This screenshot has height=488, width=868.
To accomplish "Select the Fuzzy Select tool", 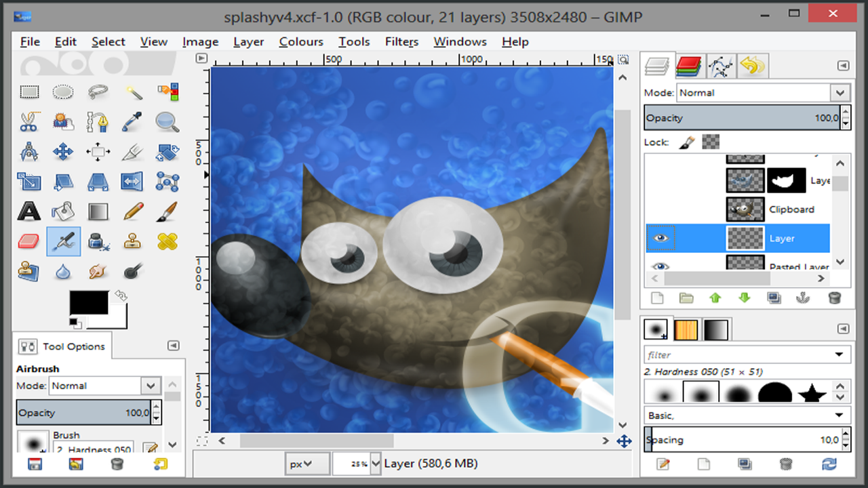I will point(132,91).
